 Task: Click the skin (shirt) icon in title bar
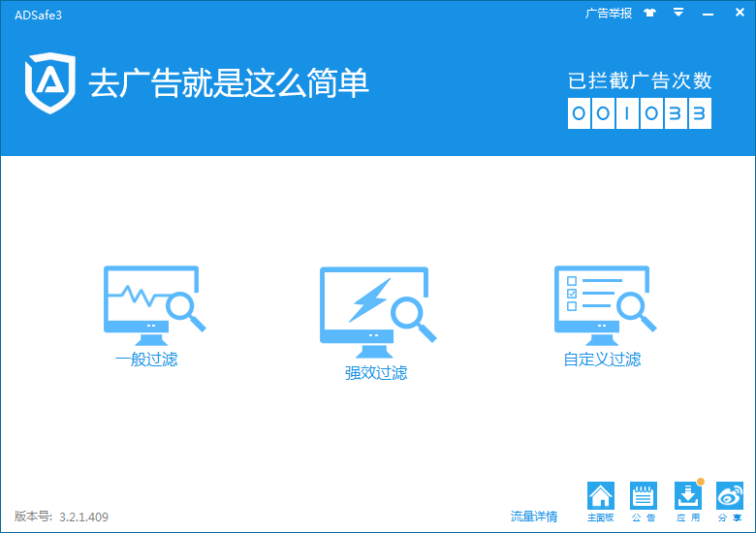click(x=650, y=13)
